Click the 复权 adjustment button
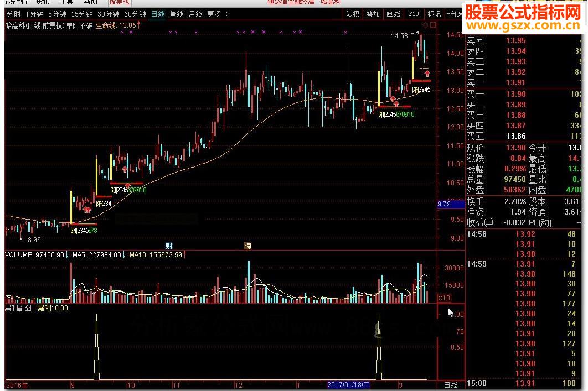The width and height of the screenshot is (588, 391). coord(353,14)
